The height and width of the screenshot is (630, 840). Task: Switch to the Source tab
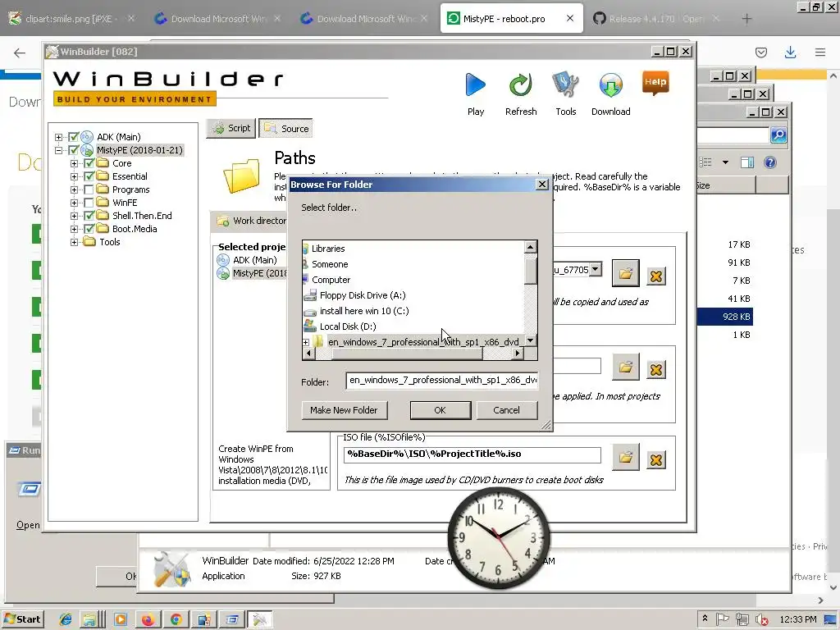point(286,129)
